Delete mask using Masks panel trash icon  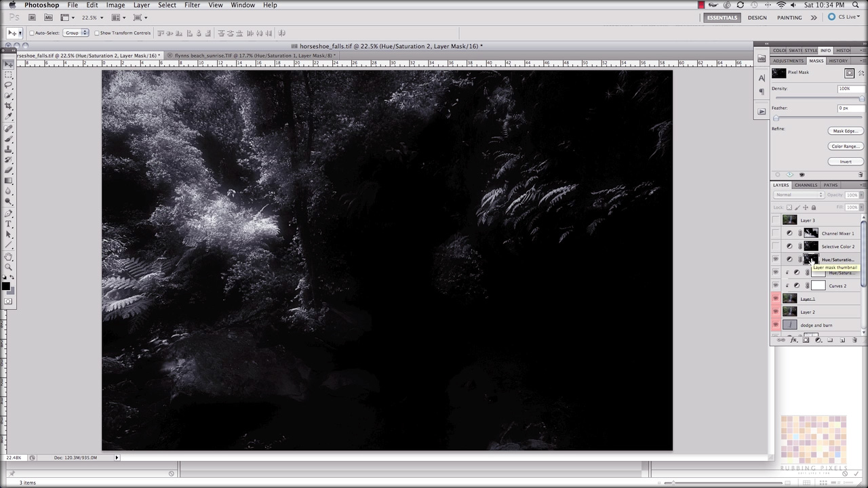click(861, 175)
